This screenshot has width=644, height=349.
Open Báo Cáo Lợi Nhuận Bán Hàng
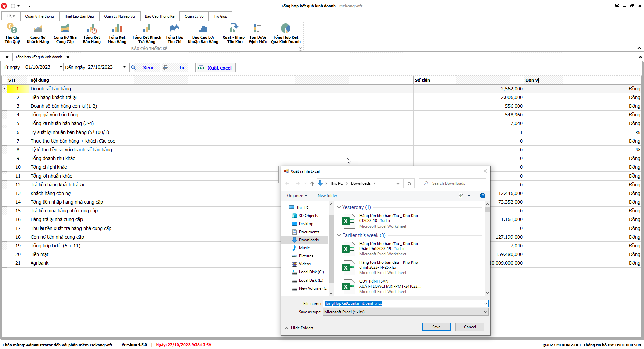coord(203,34)
